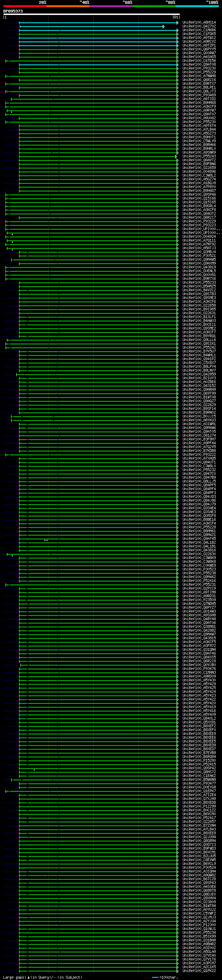
Task: Select the cyan ~100% identity color bar
Action: pyautogui.click(x=197, y=6)
